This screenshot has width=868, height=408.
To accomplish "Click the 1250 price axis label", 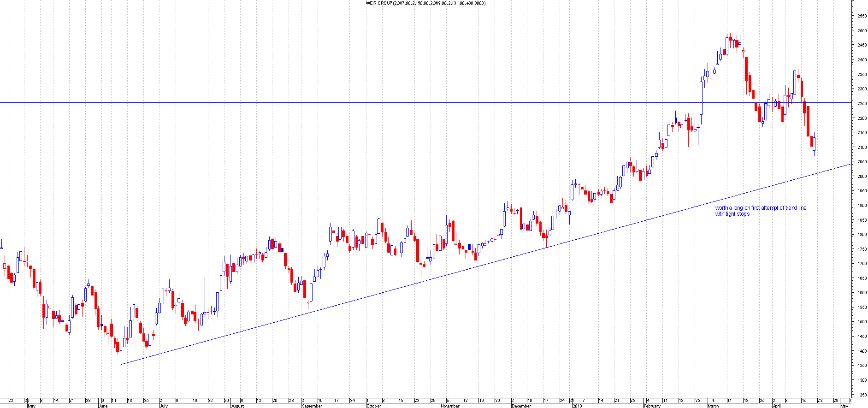I will [x=862, y=395].
